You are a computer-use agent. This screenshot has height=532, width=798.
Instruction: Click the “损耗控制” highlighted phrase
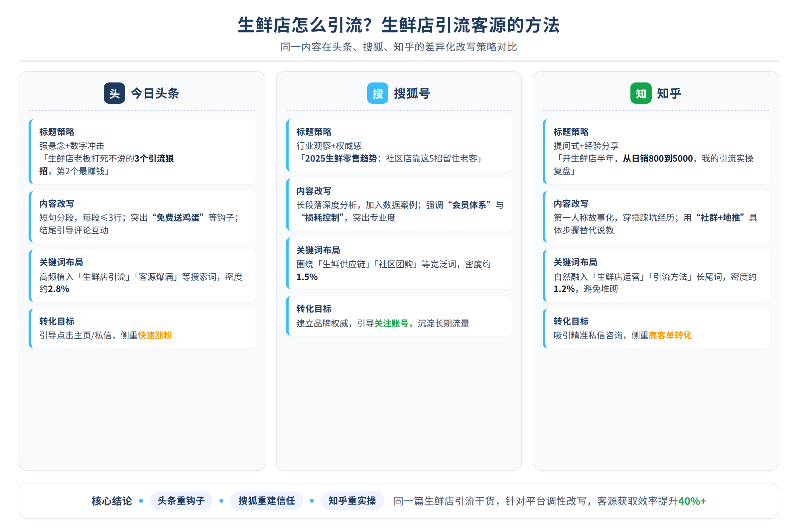322,217
